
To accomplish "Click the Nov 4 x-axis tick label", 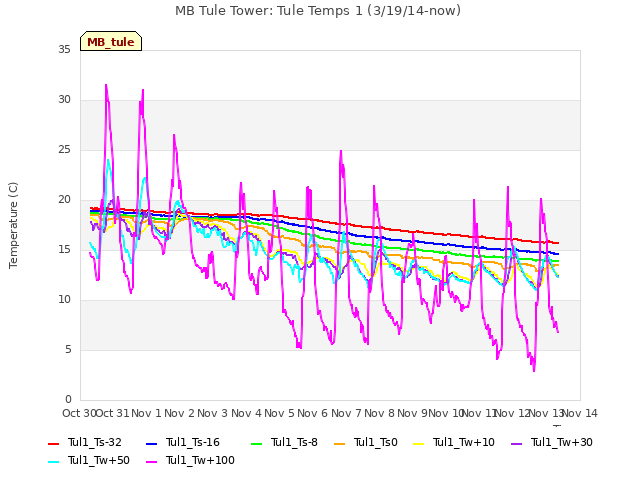I will [246, 413].
